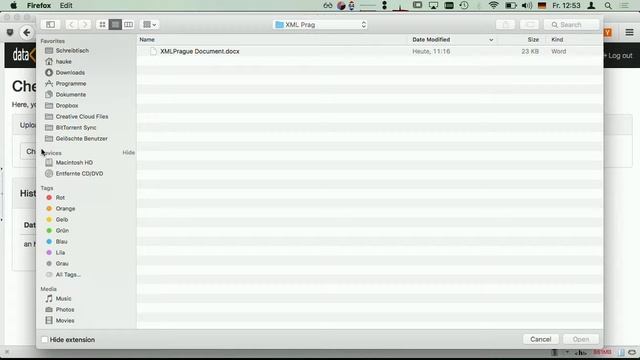Select the Gelb tag
Screen dimensions: 640x360
coord(62,220)
